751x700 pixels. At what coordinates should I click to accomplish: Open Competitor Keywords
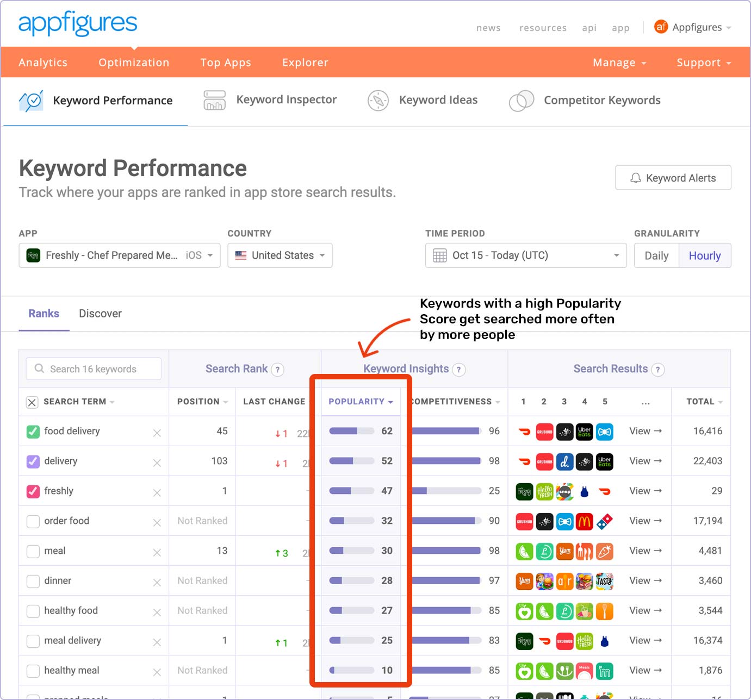pos(601,101)
